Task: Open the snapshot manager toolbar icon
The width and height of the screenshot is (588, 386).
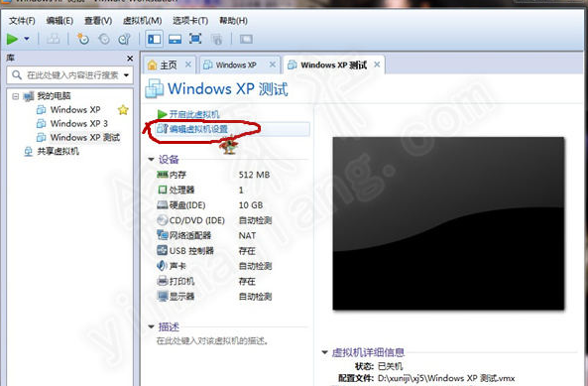Action: coord(124,39)
